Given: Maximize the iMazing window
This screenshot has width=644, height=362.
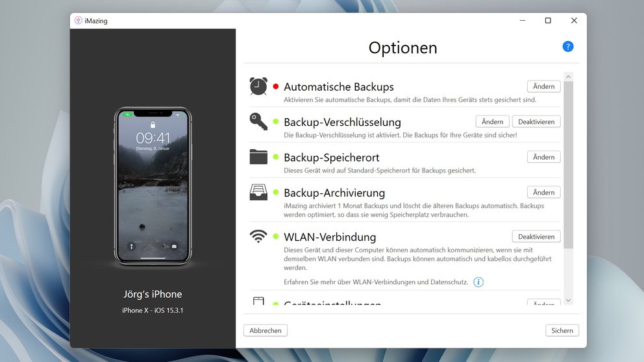Looking at the screenshot, I should (x=548, y=21).
